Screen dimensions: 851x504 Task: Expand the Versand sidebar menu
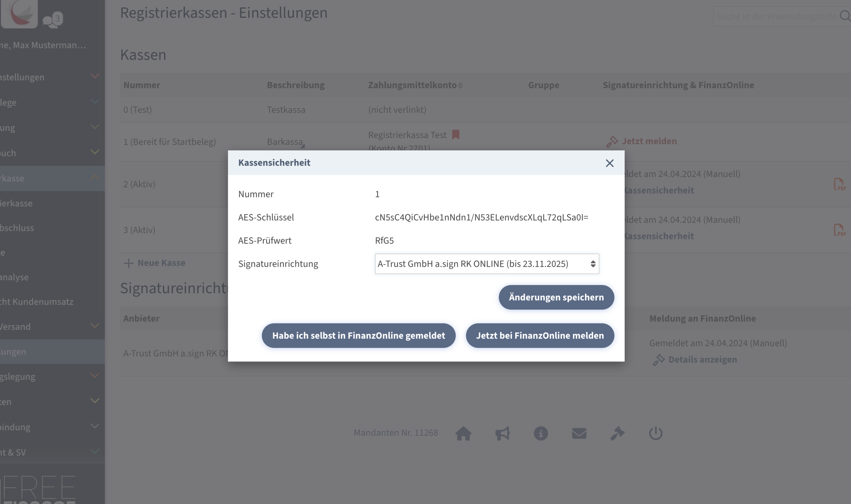95,326
